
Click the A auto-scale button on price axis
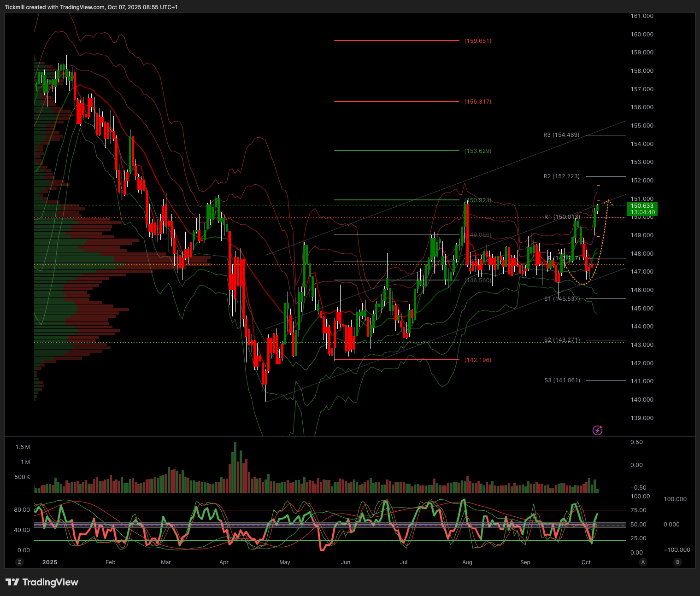coord(643,562)
